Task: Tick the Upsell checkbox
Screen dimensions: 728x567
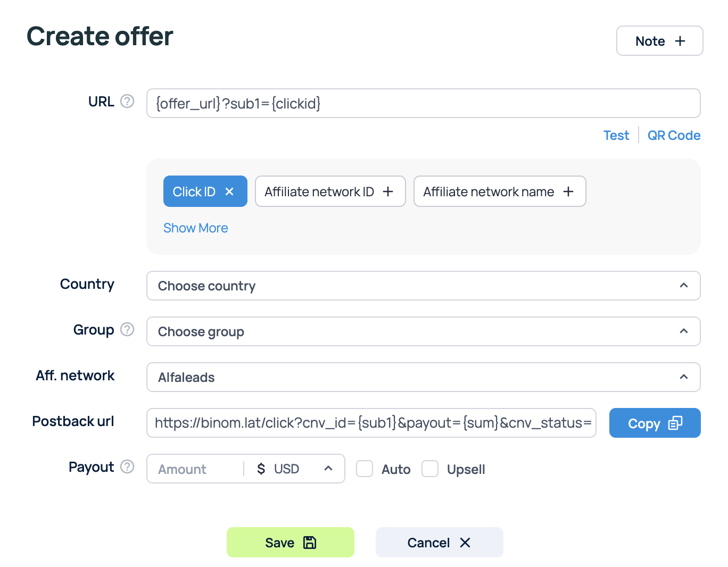Action: [x=430, y=469]
